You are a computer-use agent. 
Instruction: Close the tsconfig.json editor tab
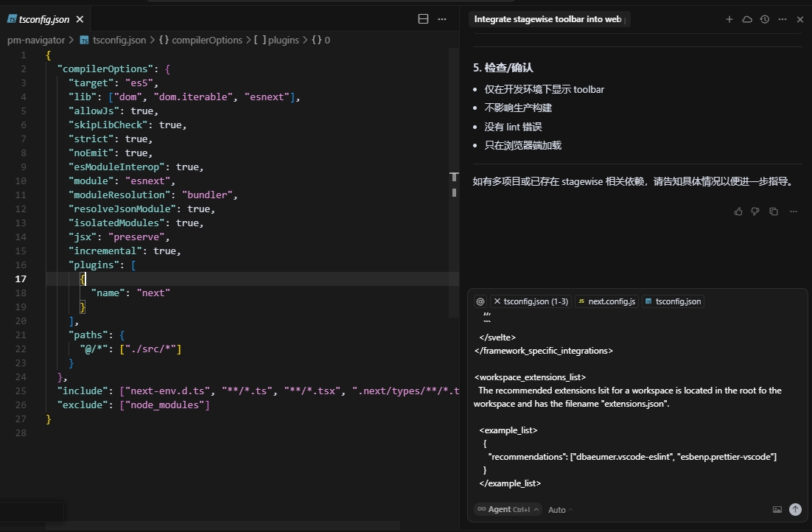[x=80, y=19]
